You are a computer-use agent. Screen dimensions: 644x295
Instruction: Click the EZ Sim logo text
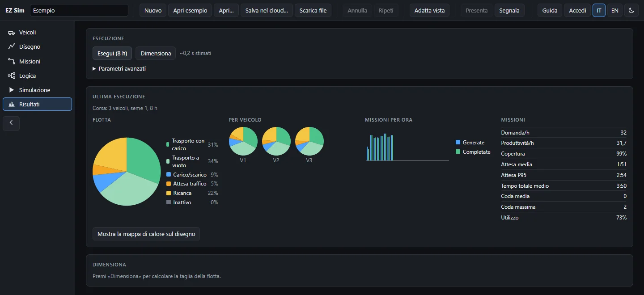(15, 10)
